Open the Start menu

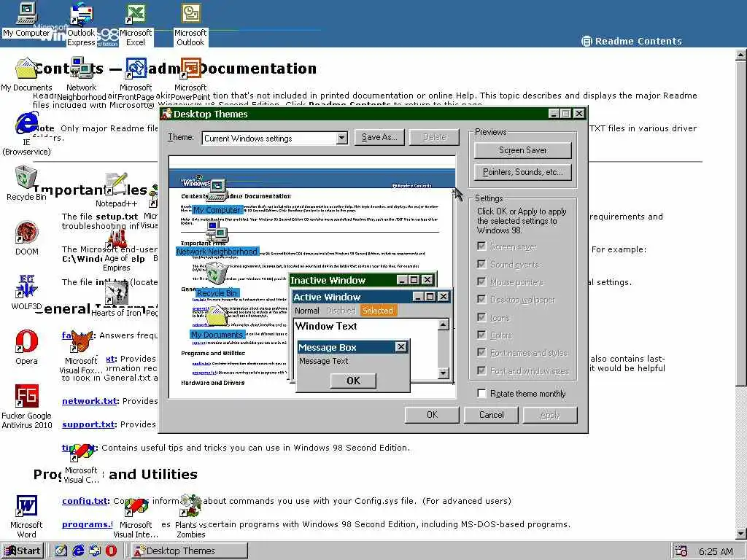coord(23,551)
